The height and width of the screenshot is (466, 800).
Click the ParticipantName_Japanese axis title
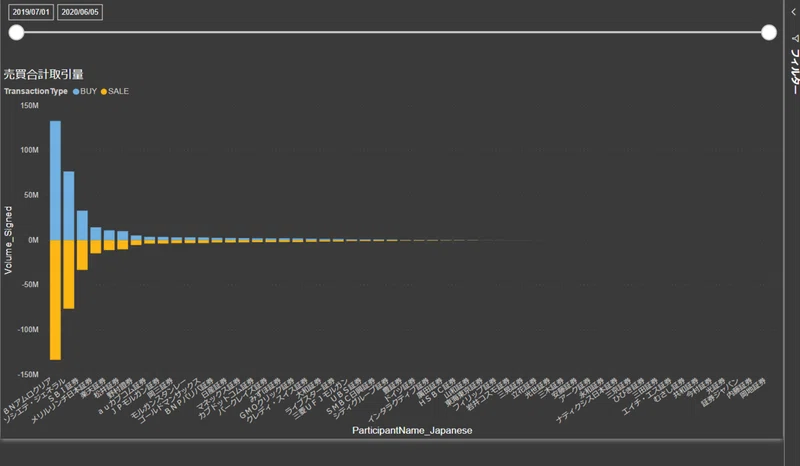click(x=412, y=430)
